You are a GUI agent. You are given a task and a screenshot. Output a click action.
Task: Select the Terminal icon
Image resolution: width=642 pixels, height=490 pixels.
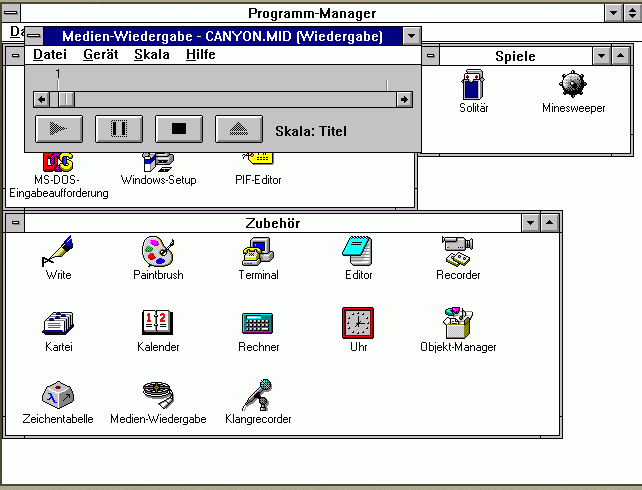(258, 251)
